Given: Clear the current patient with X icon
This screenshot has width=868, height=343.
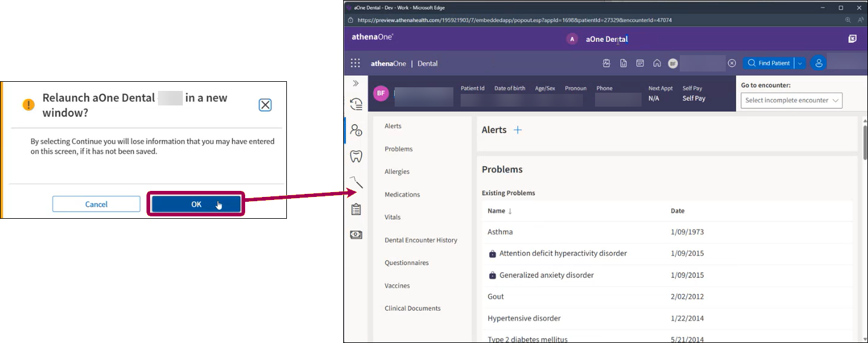Looking at the screenshot, I should [x=732, y=63].
